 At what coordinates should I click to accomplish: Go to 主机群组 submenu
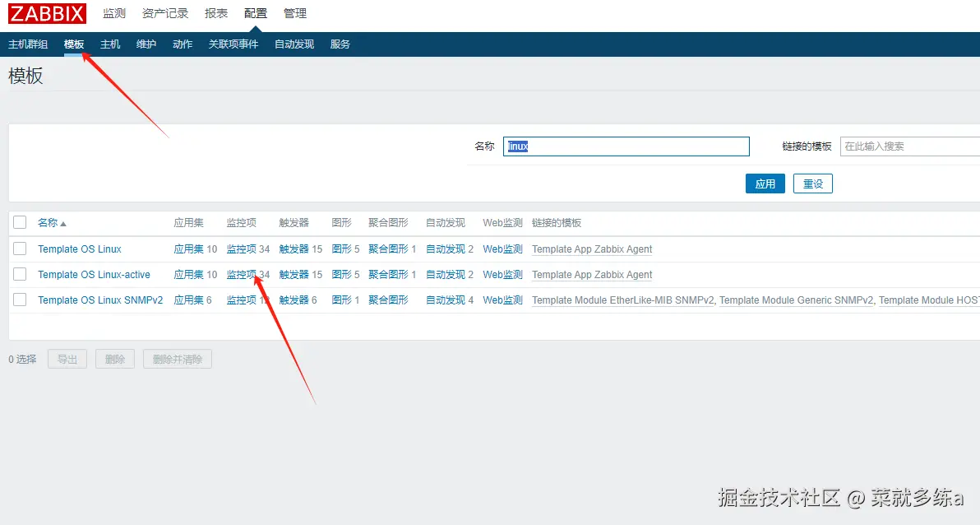pyautogui.click(x=28, y=44)
